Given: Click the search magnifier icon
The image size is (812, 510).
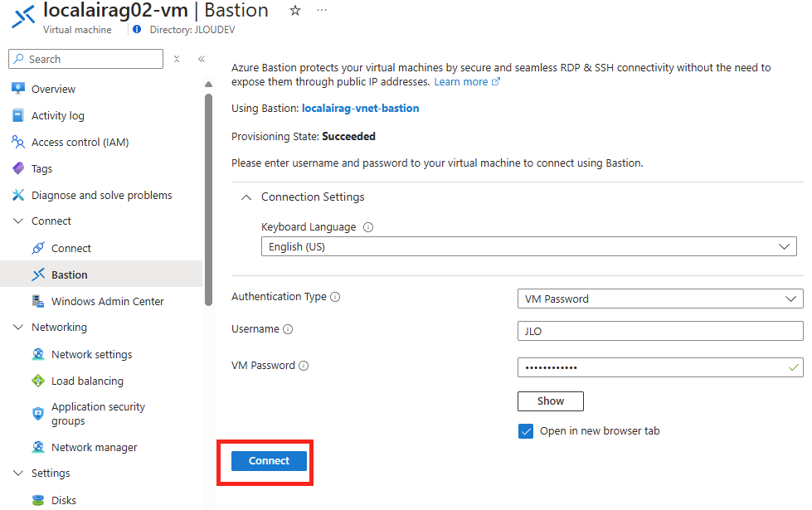Looking at the screenshot, I should (18, 59).
